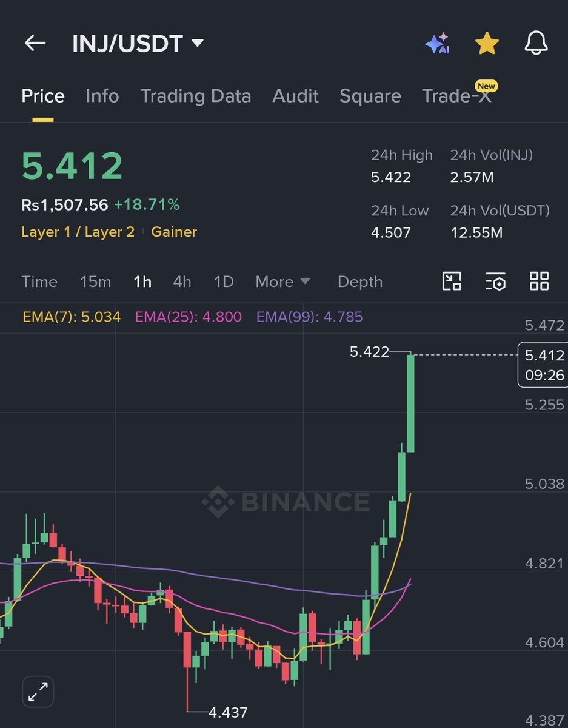This screenshot has height=728, width=568.
Task: Expand chart to fullscreen with arrows icon
Action: (x=38, y=692)
